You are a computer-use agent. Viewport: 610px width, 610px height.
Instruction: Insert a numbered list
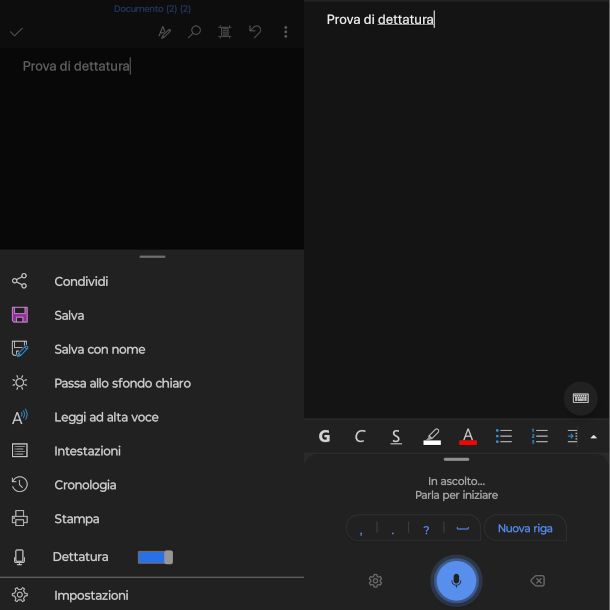[x=540, y=436]
